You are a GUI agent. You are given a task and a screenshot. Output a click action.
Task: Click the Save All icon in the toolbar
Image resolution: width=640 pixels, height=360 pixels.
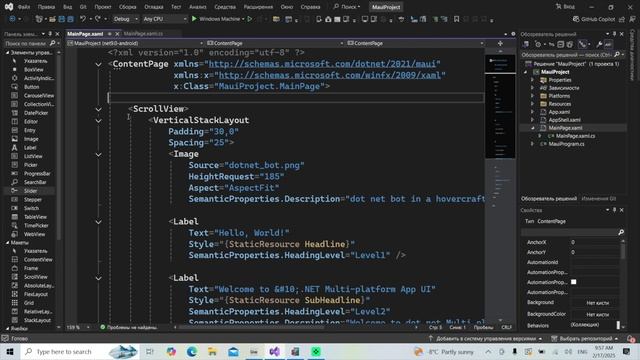70,19
